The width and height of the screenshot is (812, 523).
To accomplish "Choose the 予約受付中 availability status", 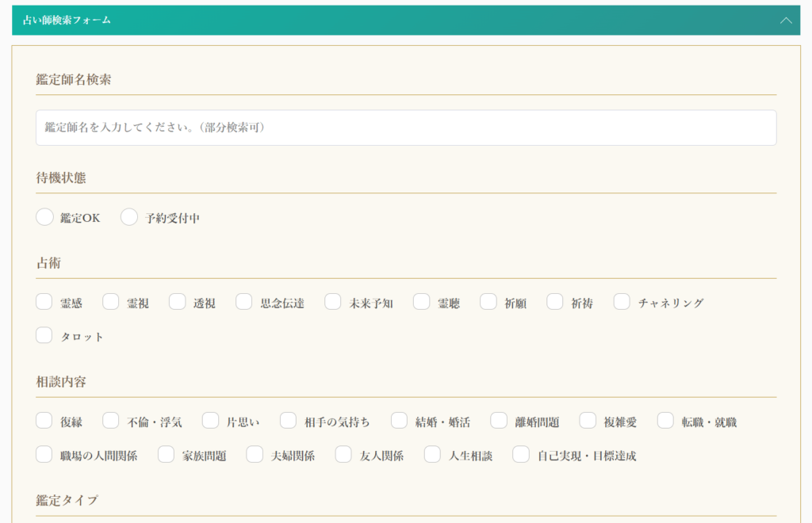I will [x=128, y=216].
